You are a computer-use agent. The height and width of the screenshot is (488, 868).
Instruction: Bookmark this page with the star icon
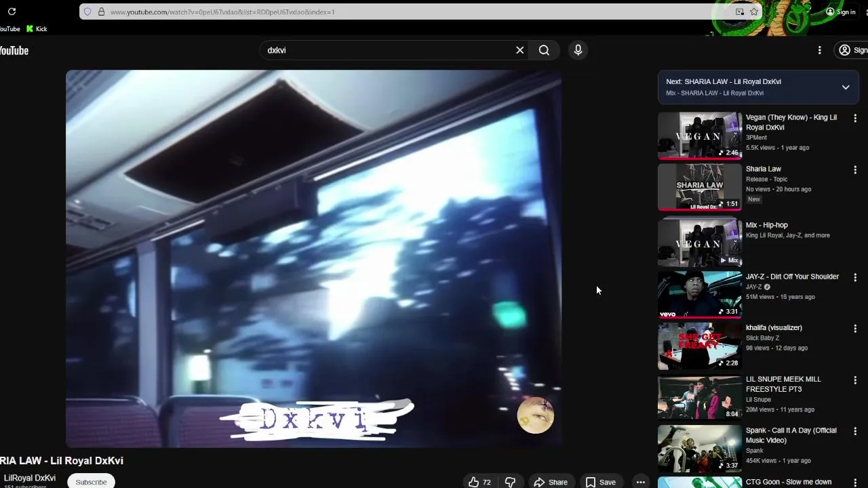[753, 12]
